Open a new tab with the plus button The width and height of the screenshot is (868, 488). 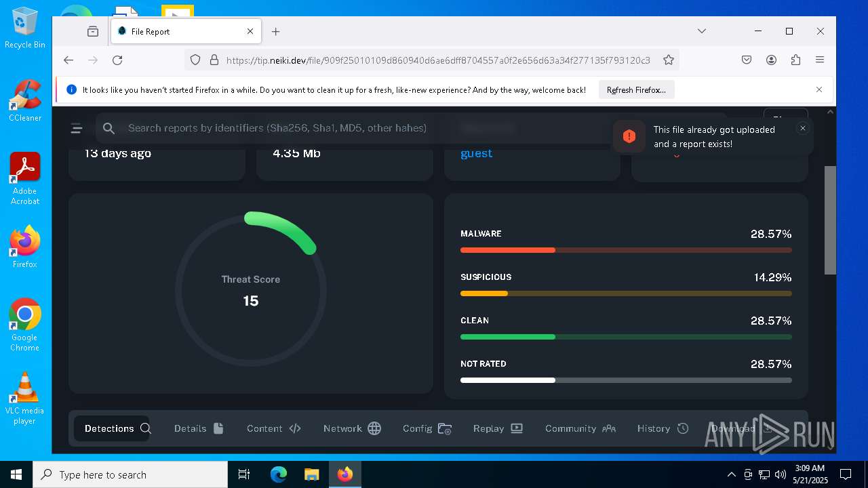click(275, 31)
